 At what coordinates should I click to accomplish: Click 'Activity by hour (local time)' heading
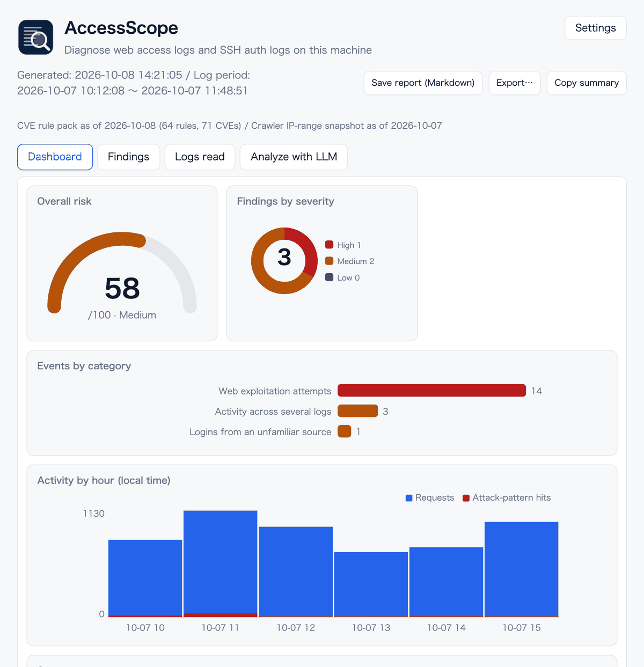tap(104, 480)
